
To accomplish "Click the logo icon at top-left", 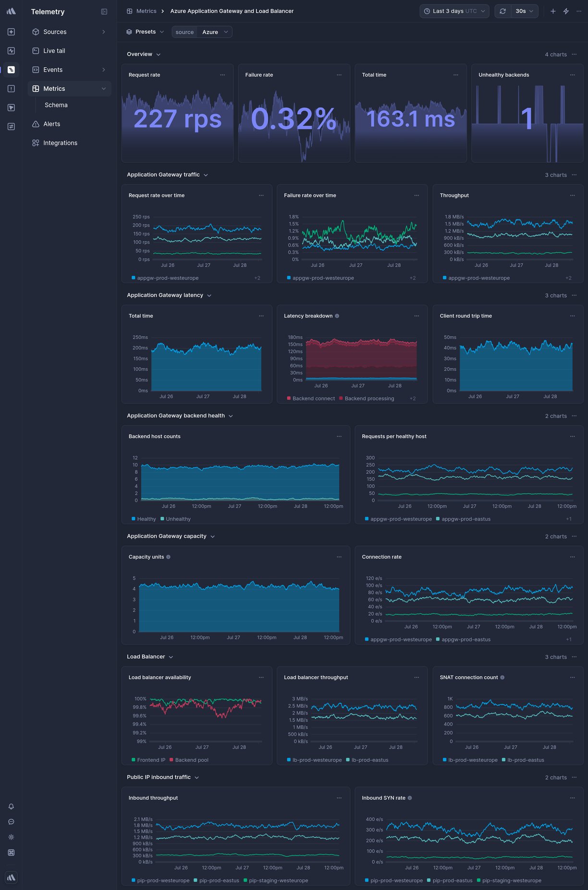I will [11, 11].
